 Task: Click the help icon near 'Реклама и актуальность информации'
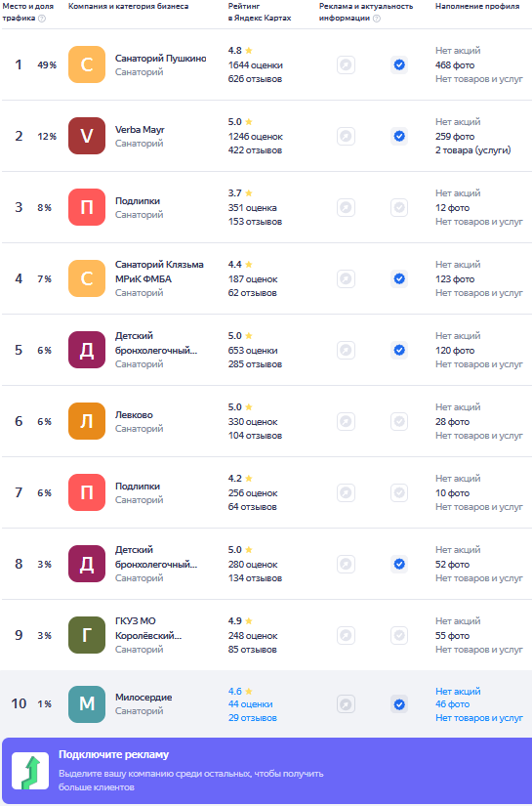[377, 19]
